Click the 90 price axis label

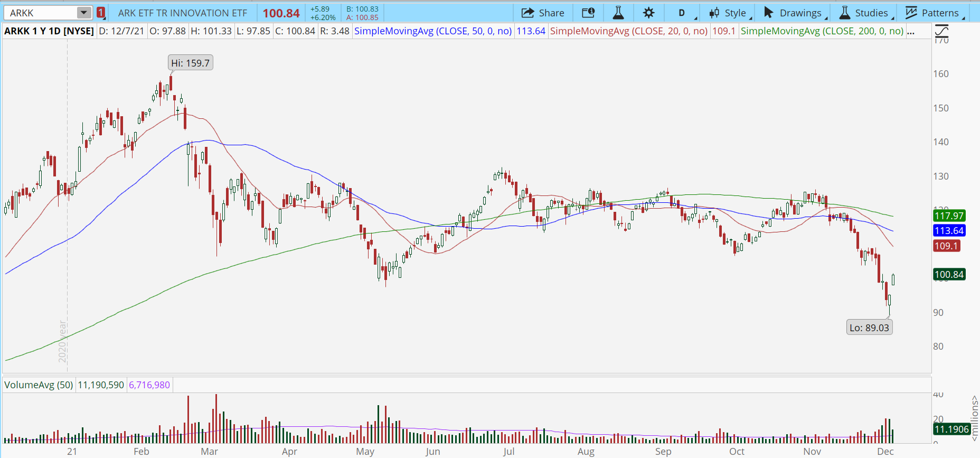(x=938, y=313)
